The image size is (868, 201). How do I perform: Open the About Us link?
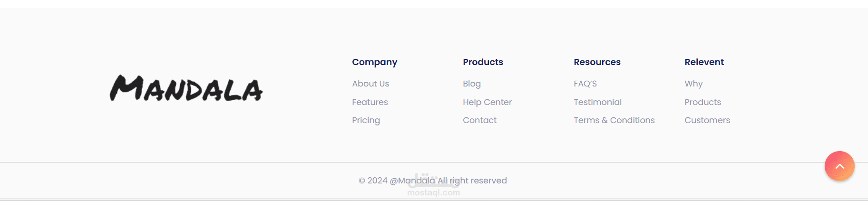click(371, 84)
